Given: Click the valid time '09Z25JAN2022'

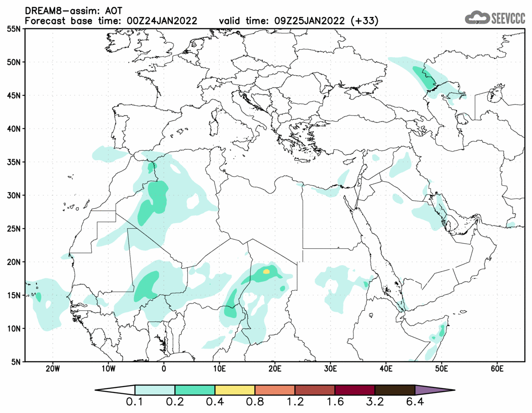Looking at the screenshot, I should click(x=310, y=21).
